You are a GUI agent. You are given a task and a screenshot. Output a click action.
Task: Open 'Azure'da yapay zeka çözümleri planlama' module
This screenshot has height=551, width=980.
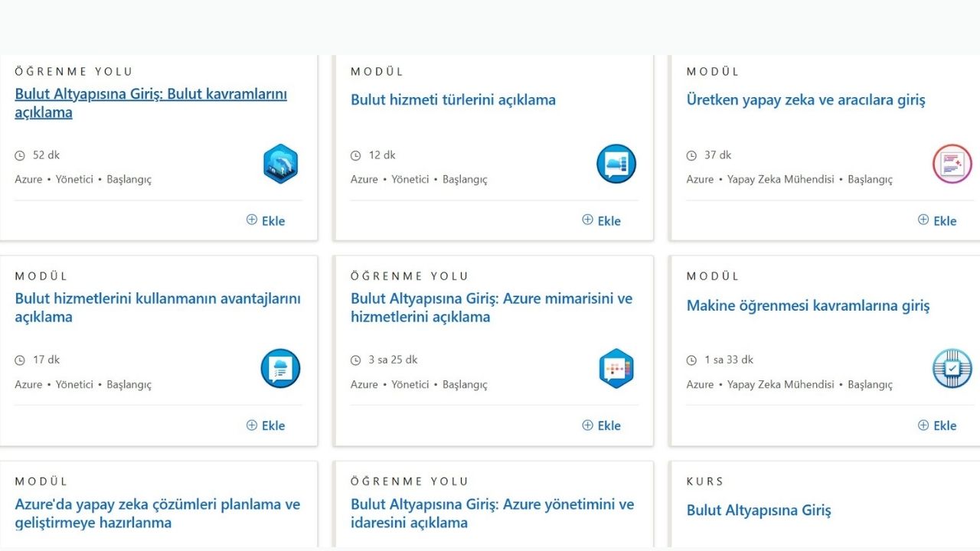pos(158,514)
